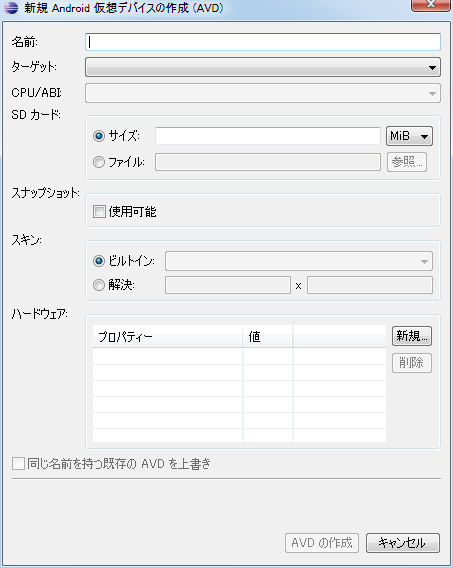The image size is (453, 568).
Task: Enable the 使用可能 snapshot checkbox
Action: coord(99,212)
